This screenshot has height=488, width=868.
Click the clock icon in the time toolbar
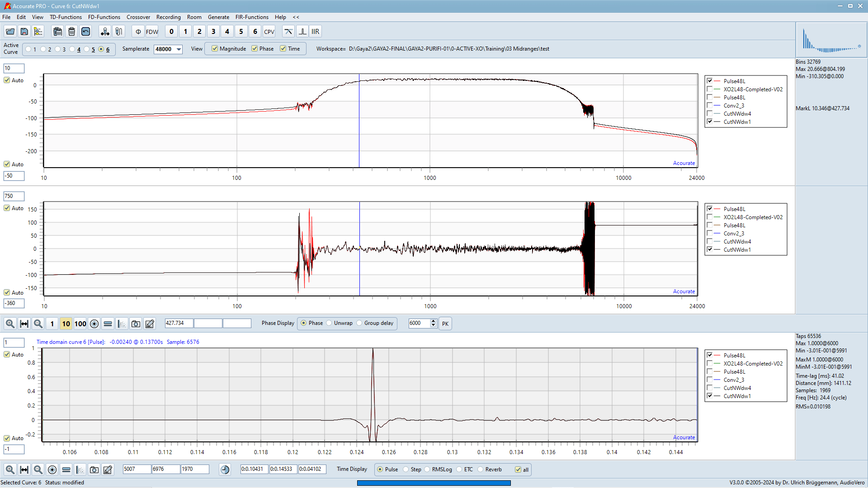[x=225, y=469]
